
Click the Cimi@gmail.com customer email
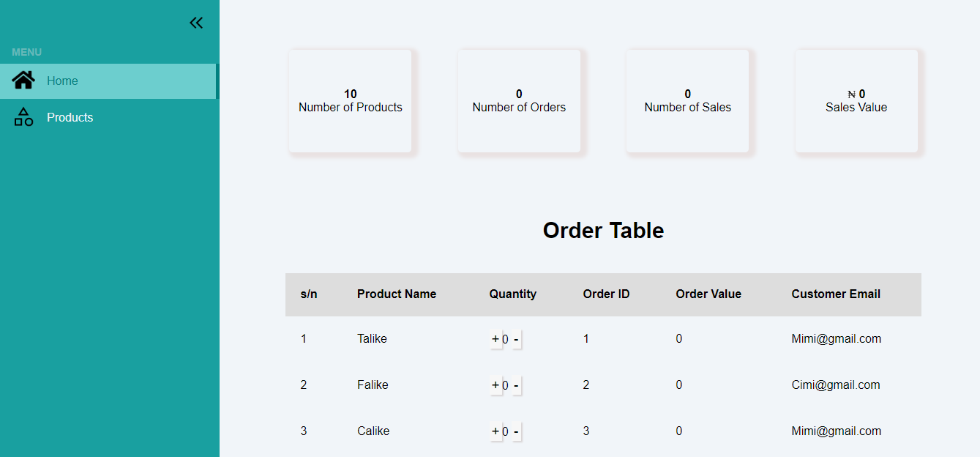[x=836, y=385]
